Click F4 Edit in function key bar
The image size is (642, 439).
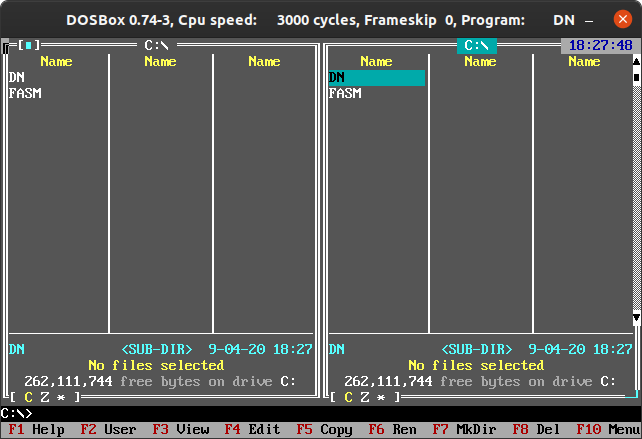click(252, 429)
